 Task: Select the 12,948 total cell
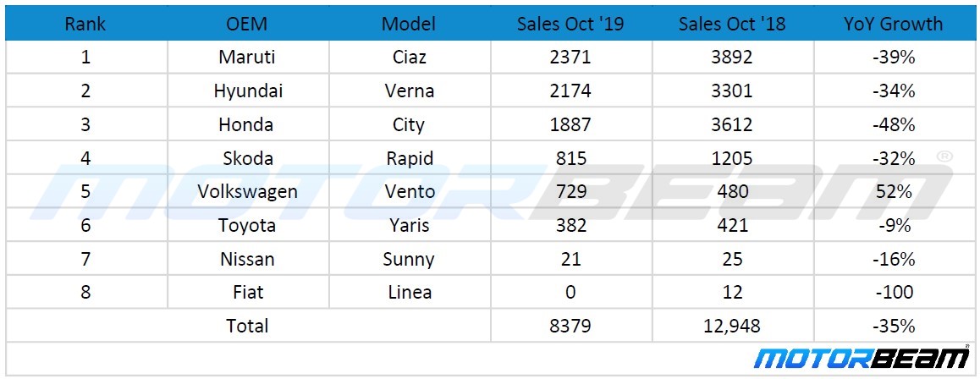click(732, 326)
